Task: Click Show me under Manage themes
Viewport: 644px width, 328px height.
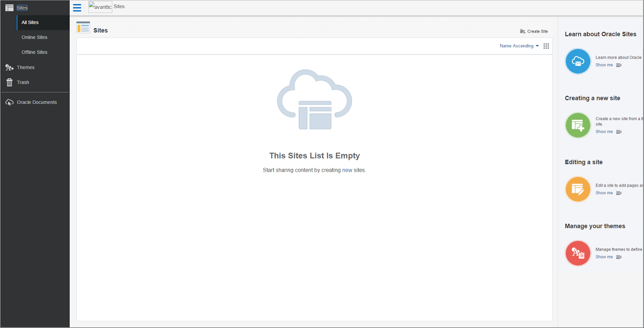Action: [604, 257]
